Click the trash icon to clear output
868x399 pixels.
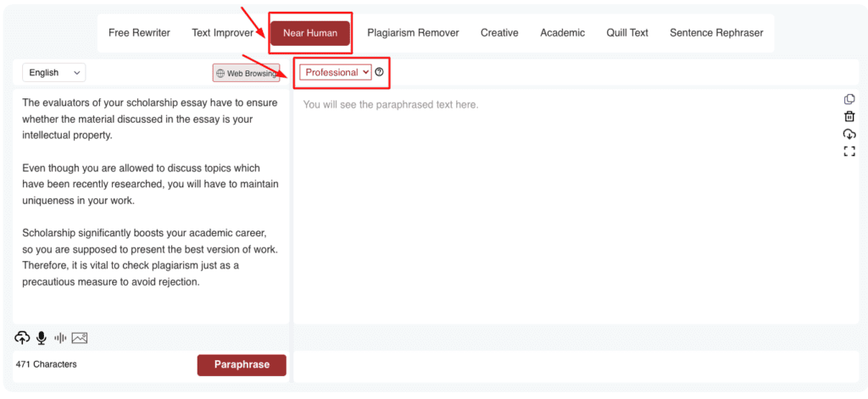click(849, 116)
